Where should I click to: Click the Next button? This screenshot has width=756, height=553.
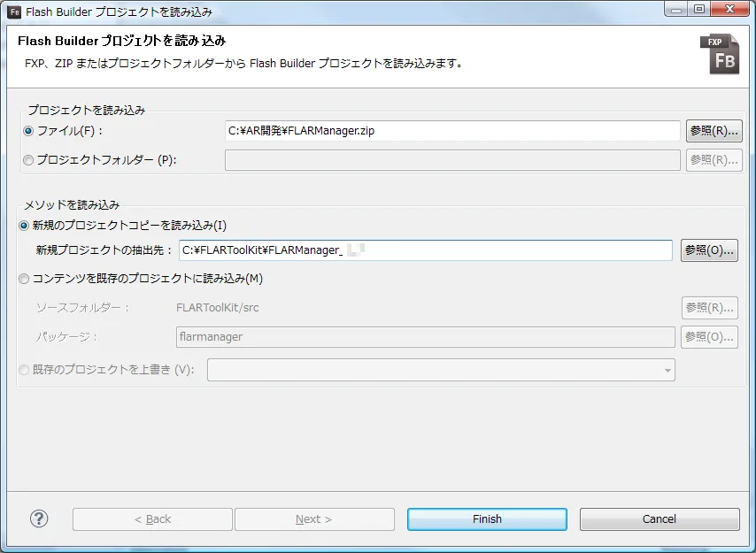click(x=314, y=519)
